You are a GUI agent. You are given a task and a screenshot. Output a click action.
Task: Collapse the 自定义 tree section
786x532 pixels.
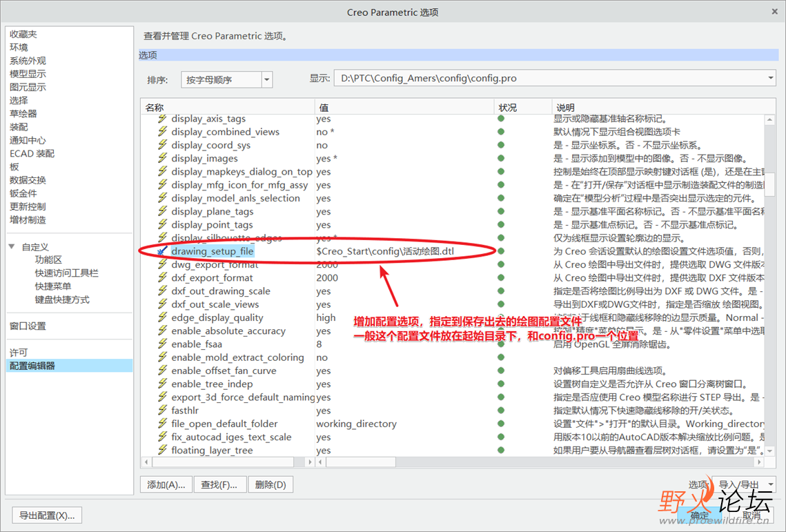coord(12,247)
